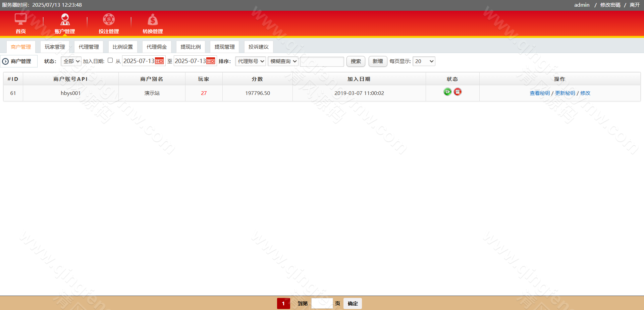The width and height of the screenshot is (644, 310).
Task: Switch to the 玩家管理 tab
Action: tap(55, 47)
